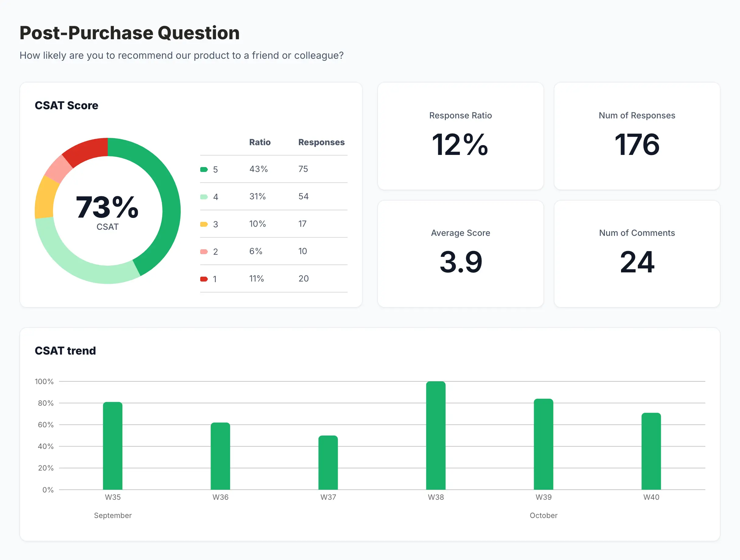The width and height of the screenshot is (740, 560).
Task: Click the CSAT Score card title
Action: click(67, 105)
